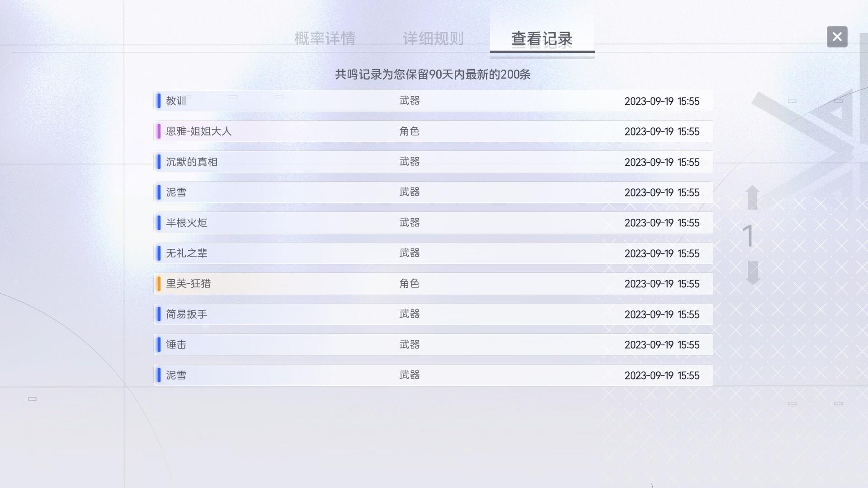
Task: Click 角色 type in 恩雅-姐姐大人 row
Action: coord(410,131)
